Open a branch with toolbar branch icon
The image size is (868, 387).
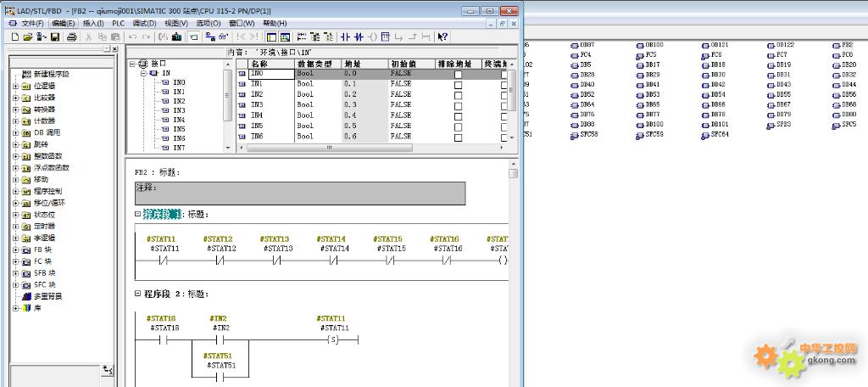click(398, 37)
